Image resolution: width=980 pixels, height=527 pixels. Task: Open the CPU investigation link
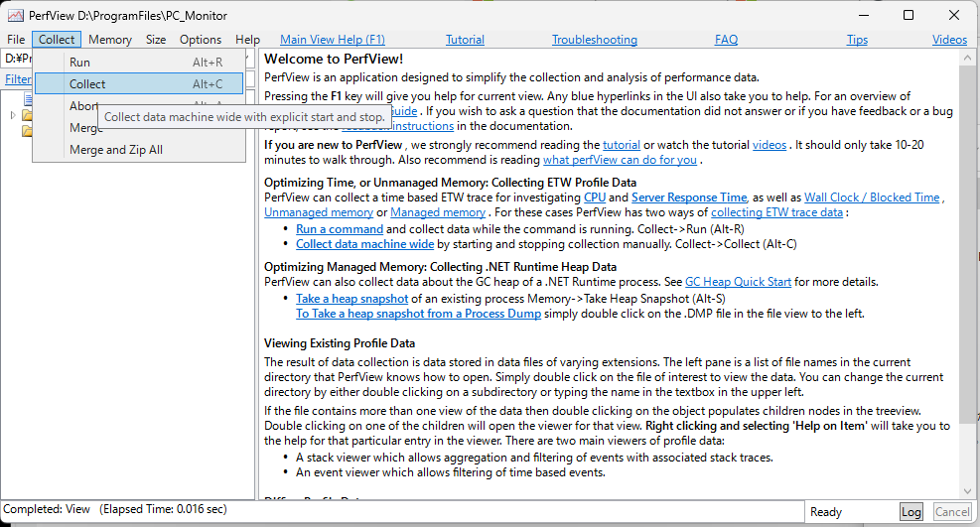click(595, 198)
